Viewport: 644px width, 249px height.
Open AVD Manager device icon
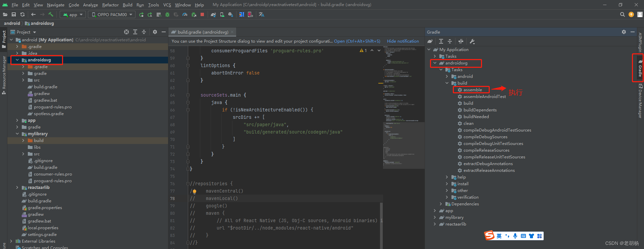click(222, 14)
